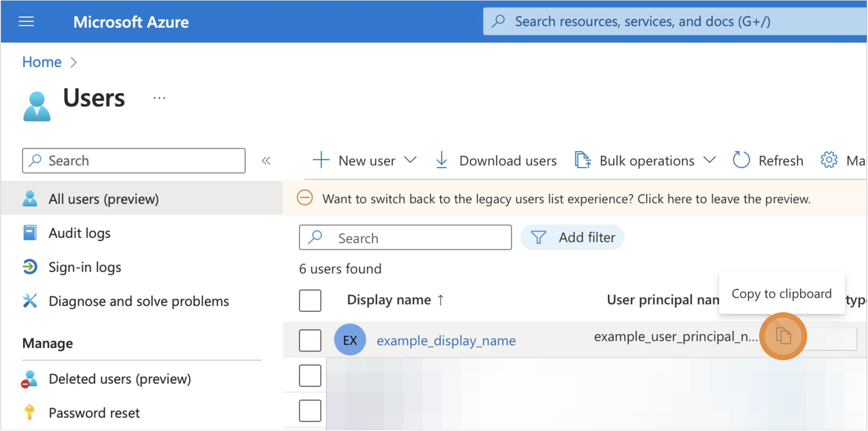
Task: Check the second user row checkbox
Action: click(x=310, y=375)
